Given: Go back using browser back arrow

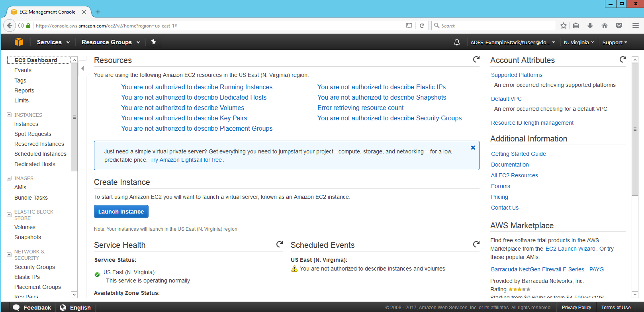Looking at the screenshot, I should pyautogui.click(x=10, y=26).
